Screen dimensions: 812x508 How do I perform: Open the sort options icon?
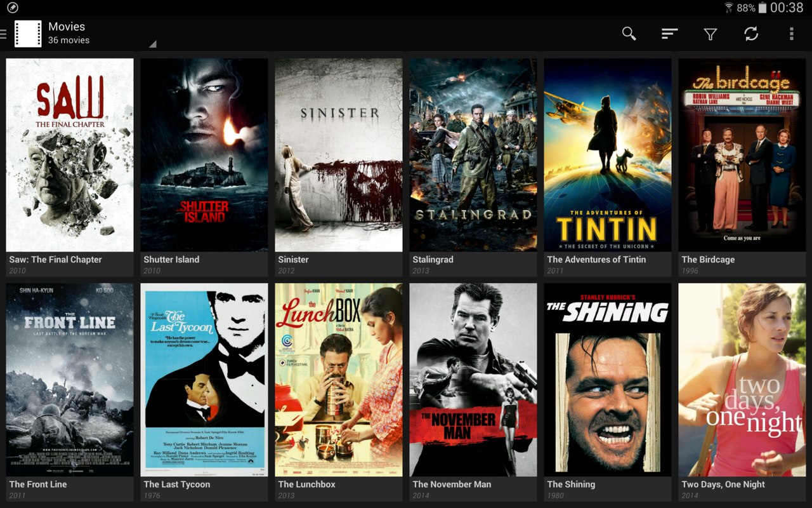669,34
